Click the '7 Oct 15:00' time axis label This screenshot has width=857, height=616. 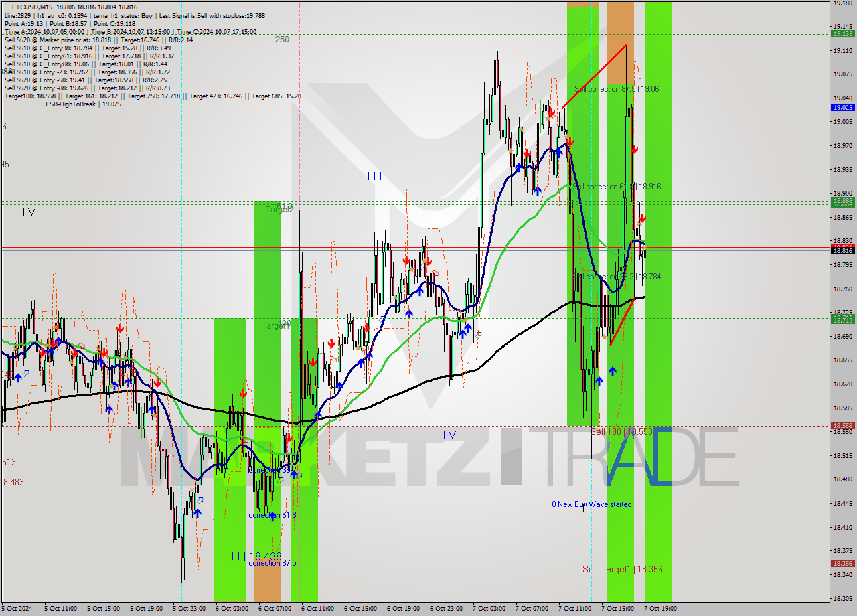tap(618, 609)
